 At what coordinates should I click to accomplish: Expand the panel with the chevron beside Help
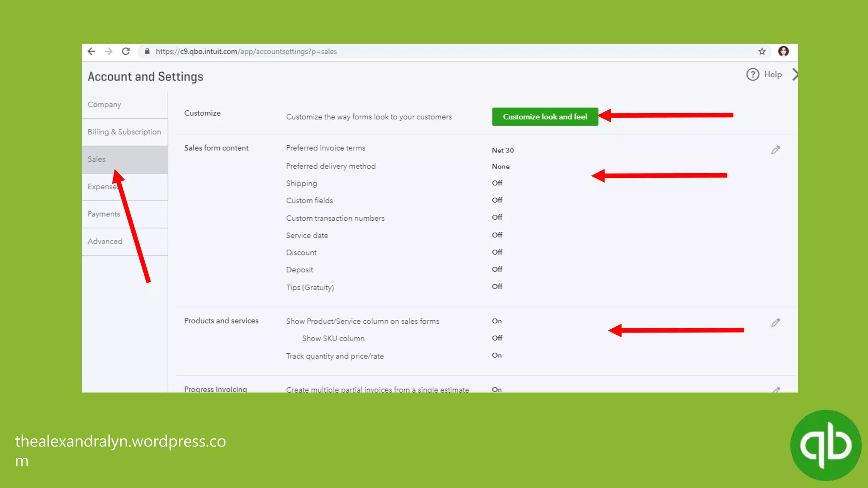click(x=795, y=75)
